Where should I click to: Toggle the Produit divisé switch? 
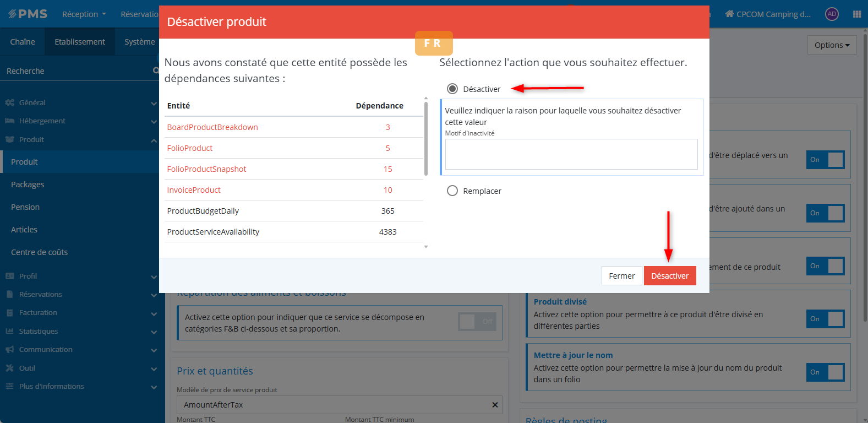(x=825, y=319)
